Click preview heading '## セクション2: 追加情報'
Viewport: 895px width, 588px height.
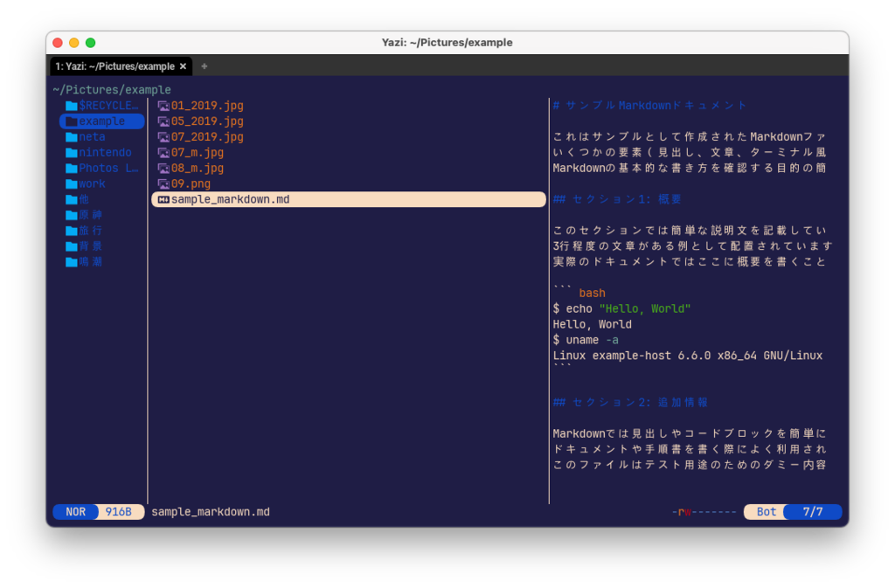(630, 402)
